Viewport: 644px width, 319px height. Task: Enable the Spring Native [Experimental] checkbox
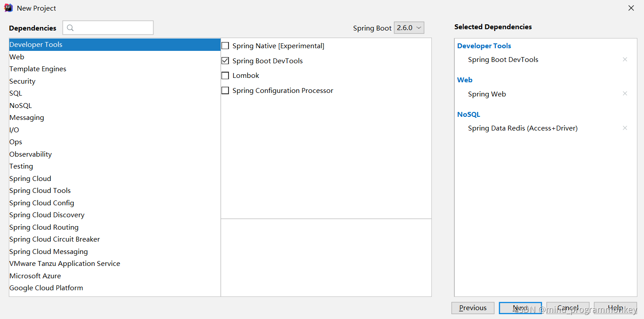pos(225,46)
